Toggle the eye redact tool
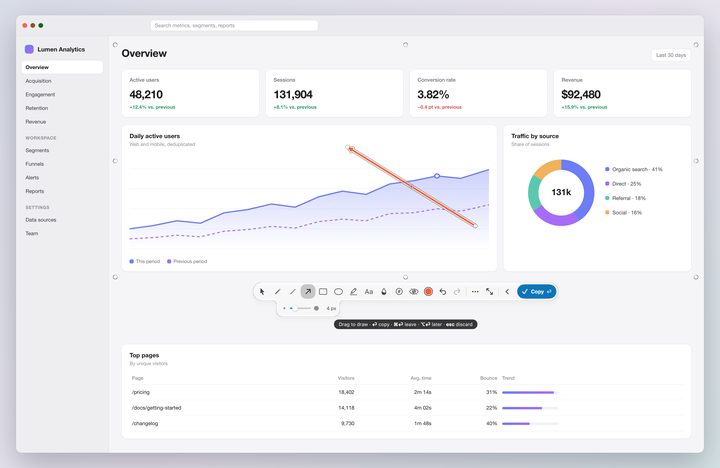Viewport: 720px width, 468px height. [x=414, y=292]
